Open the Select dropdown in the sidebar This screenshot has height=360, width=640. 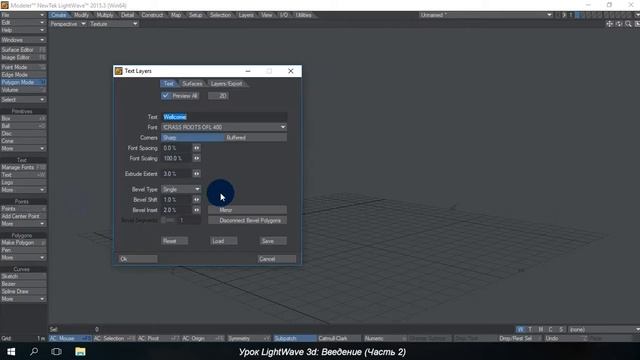click(23, 100)
